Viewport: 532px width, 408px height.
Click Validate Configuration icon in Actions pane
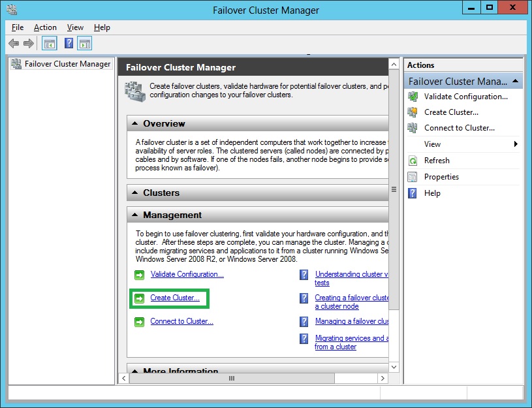click(x=413, y=97)
